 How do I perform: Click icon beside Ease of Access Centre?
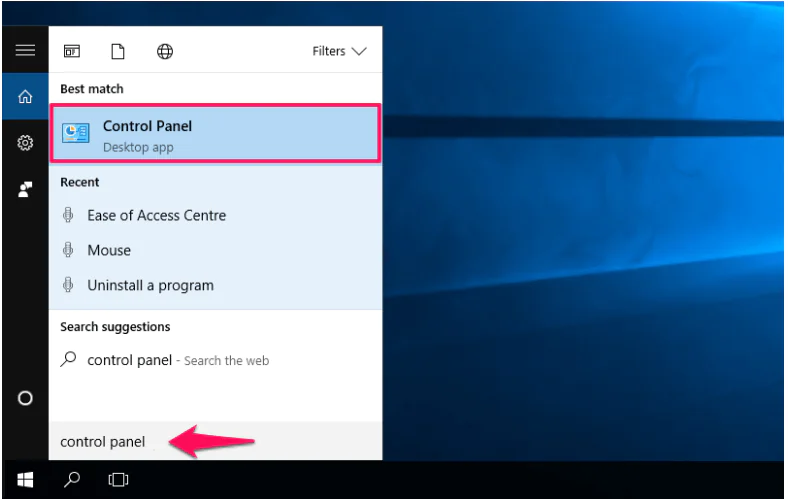pyautogui.click(x=68, y=215)
